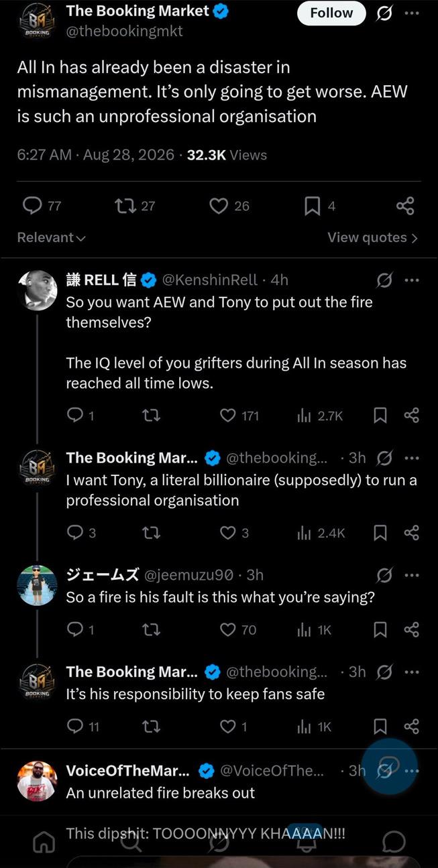This screenshot has width=438, height=868.
Task: Follow The Booking Market account
Action: (x=331, y=13)
